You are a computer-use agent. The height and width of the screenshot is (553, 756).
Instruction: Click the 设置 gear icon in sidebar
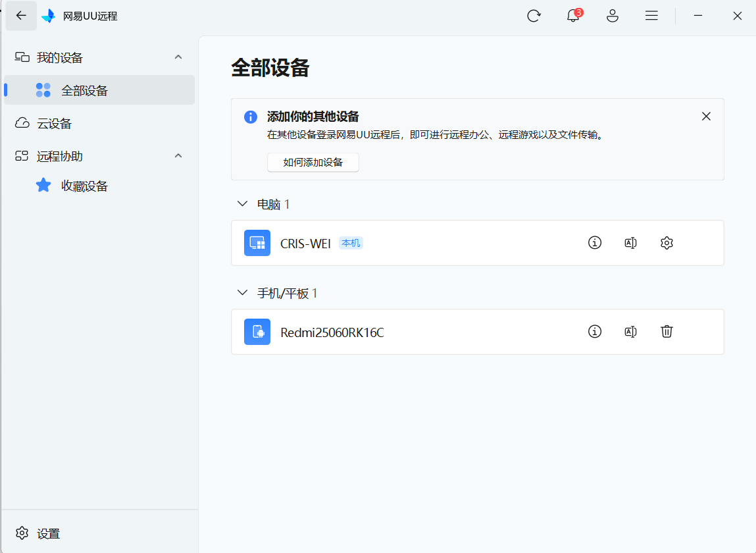pos(22,533)
